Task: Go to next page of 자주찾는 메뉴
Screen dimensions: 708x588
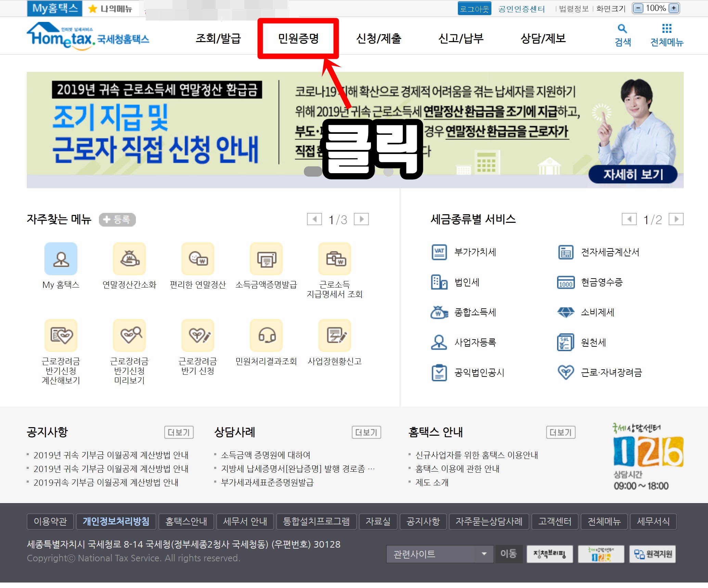Action: point(361,219)
